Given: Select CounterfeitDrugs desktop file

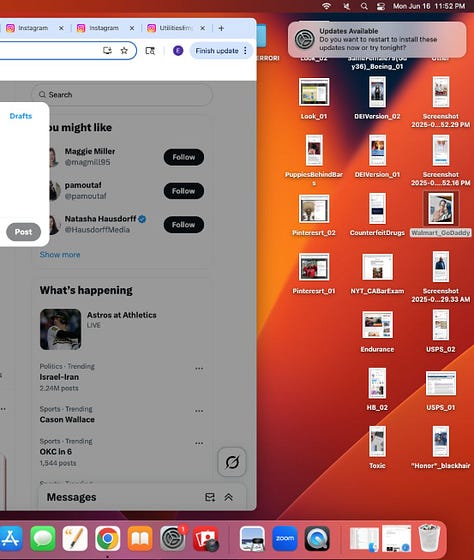Looking at the screenshot, I should (377, 214).
